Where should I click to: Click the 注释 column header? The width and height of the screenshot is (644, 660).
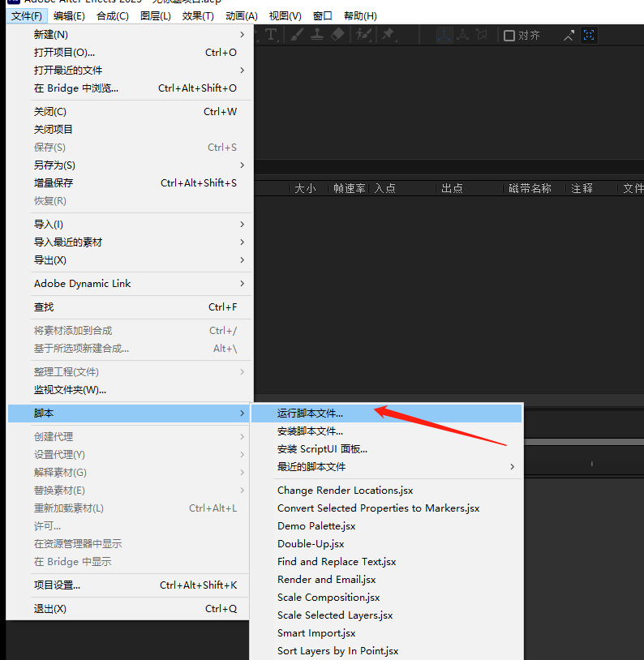click(x=582, y=188)
